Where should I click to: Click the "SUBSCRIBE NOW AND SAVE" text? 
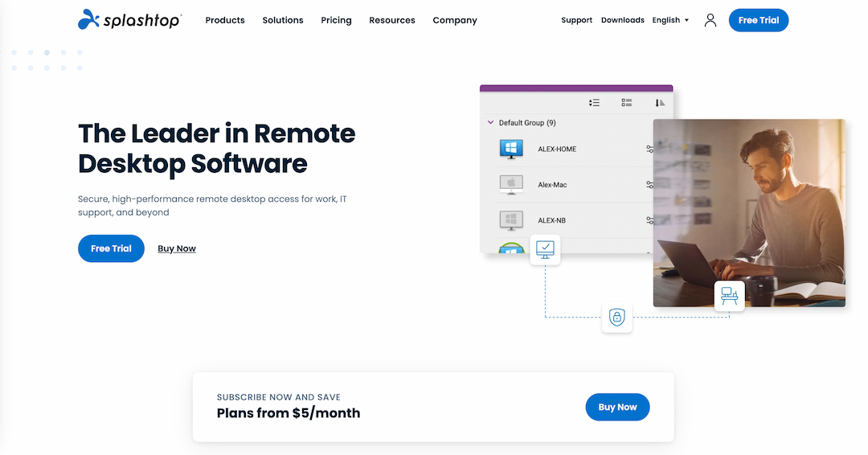pos(278,397)
